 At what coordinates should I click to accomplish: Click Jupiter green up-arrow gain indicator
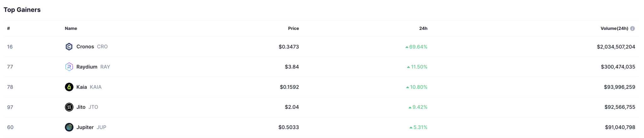coord(411,127)
